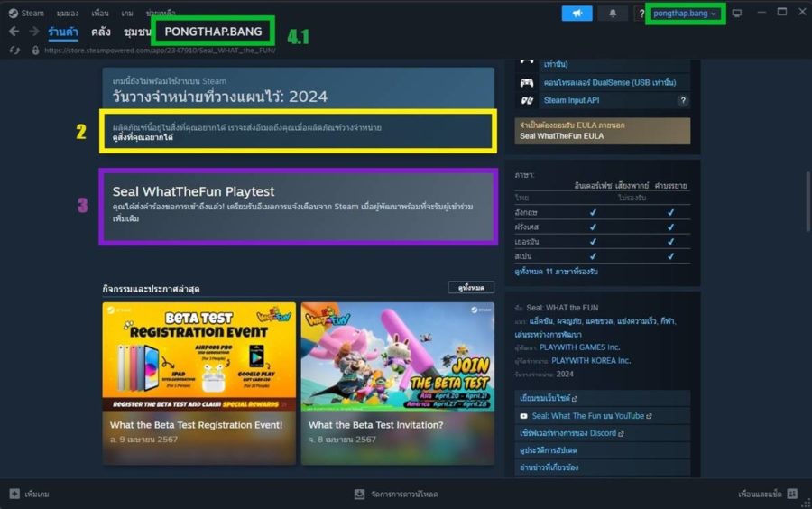Click the Steam Input API link
Image resolution: width=812 pixels, height=509 pixels.
571,100
